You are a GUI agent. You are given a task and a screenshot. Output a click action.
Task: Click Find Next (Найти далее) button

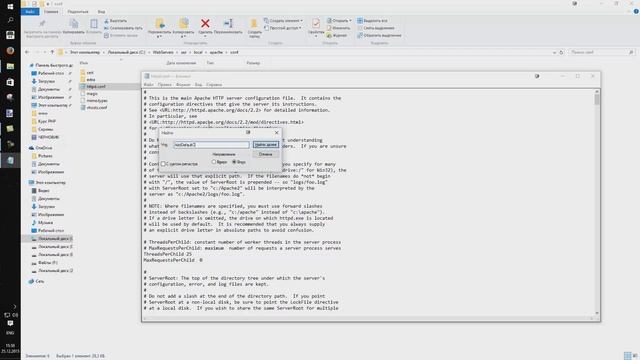pos(265,144)
